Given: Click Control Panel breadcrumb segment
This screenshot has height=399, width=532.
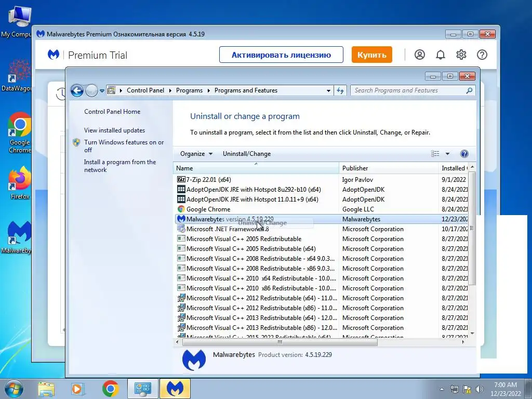Looking at the screenshot, I should [x=145, y=90].
